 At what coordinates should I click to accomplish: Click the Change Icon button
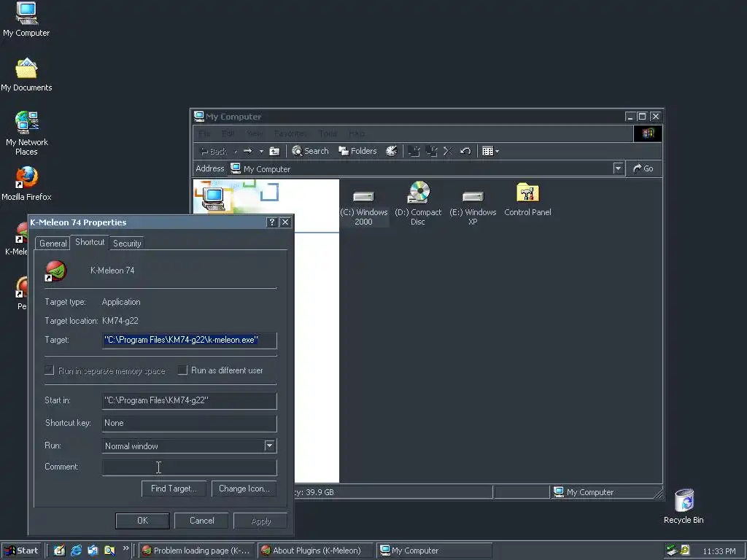point(244,489)
